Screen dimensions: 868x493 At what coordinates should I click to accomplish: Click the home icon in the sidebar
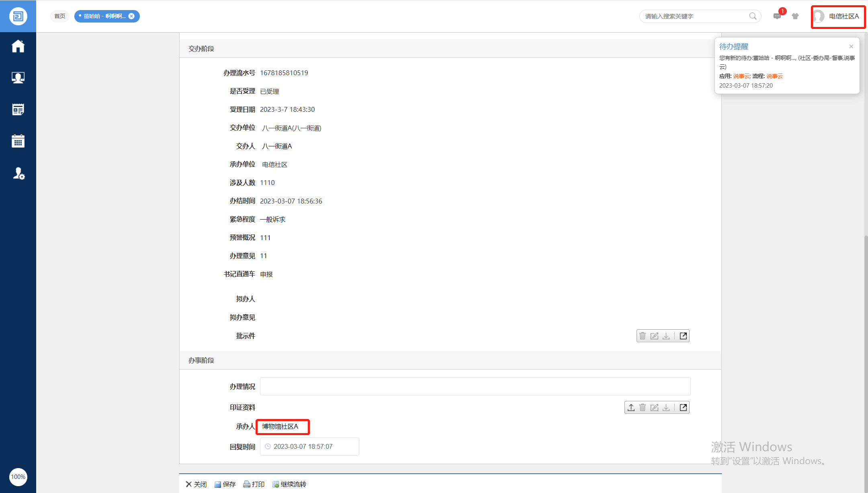point(18,46)
